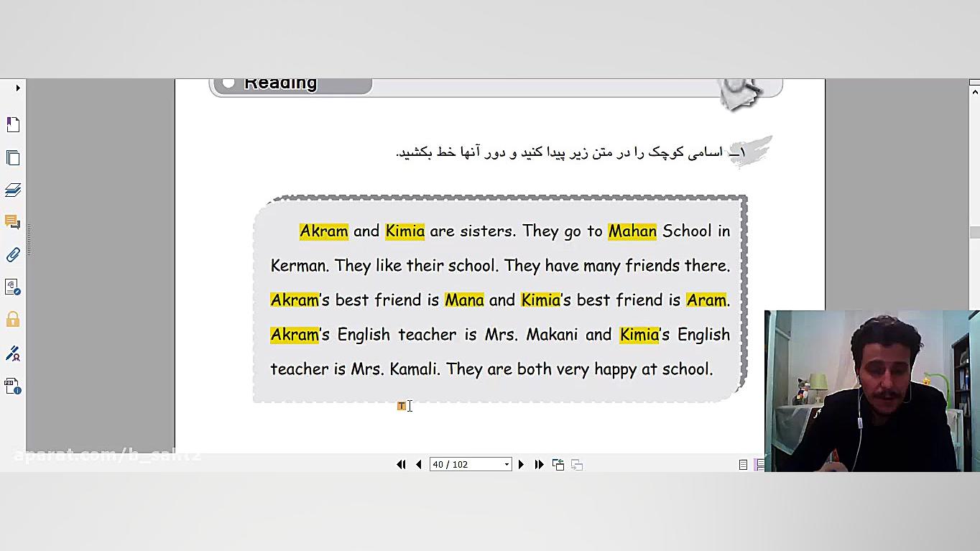The height and width of the screenshot is (551, 980).
Task: Switch to continuous page layout
Action: [x=759, y=465]
